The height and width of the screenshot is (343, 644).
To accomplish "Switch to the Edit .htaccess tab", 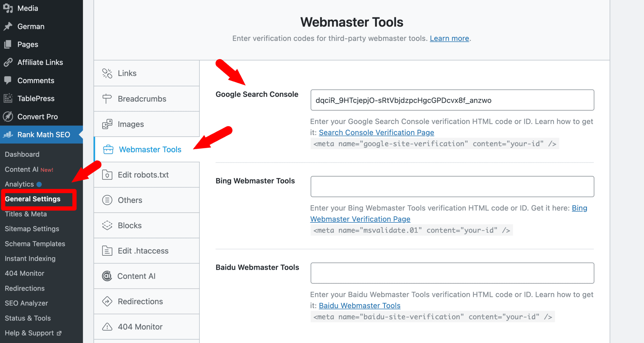I will pyautogui.click(x=143, y=251).
